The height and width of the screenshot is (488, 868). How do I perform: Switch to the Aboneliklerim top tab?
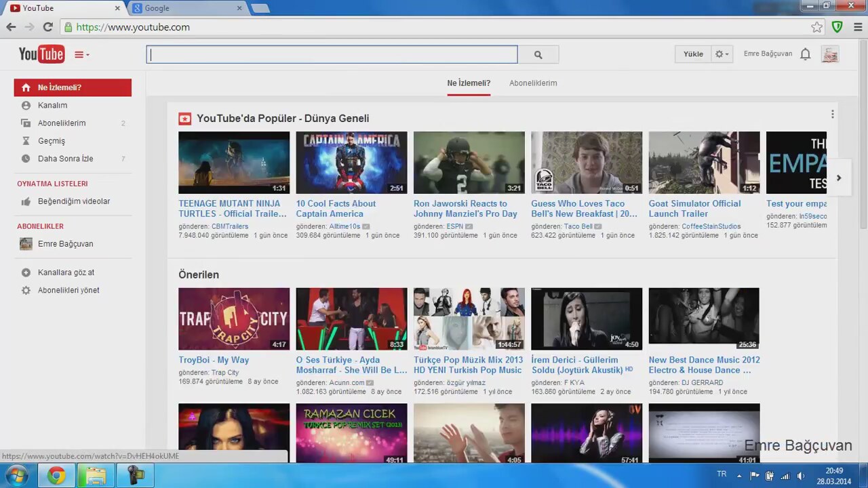[533, 83]
